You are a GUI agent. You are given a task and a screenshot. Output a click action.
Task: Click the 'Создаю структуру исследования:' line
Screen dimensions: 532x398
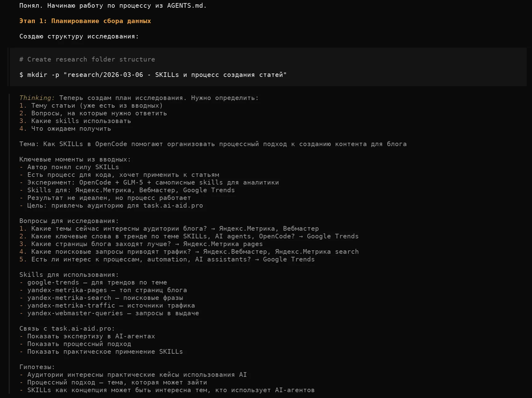pyautogui.click(x=79, y=36)
